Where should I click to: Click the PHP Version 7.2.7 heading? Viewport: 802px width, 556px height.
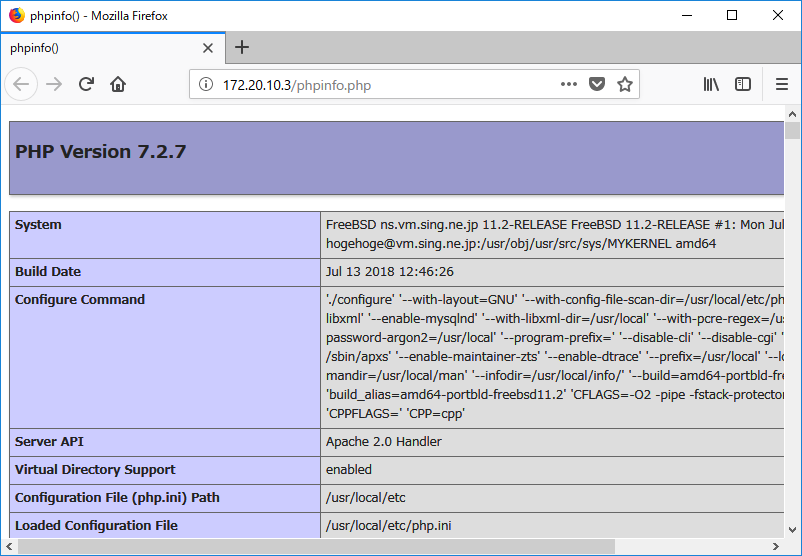(101, 151)
